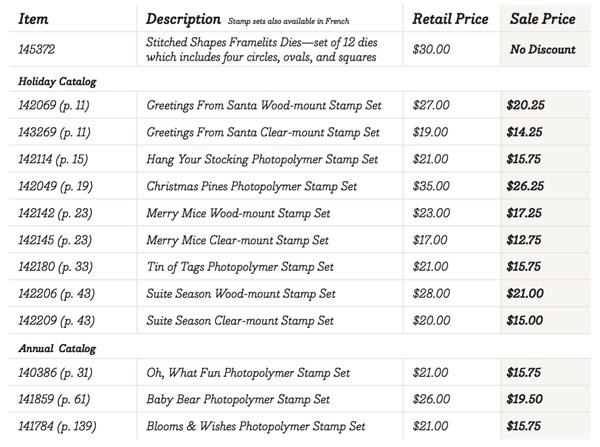Click the Sale Price column header
The width and height of the screenshot is (600, 447).
pyautogui.click(x=542, y=18)
